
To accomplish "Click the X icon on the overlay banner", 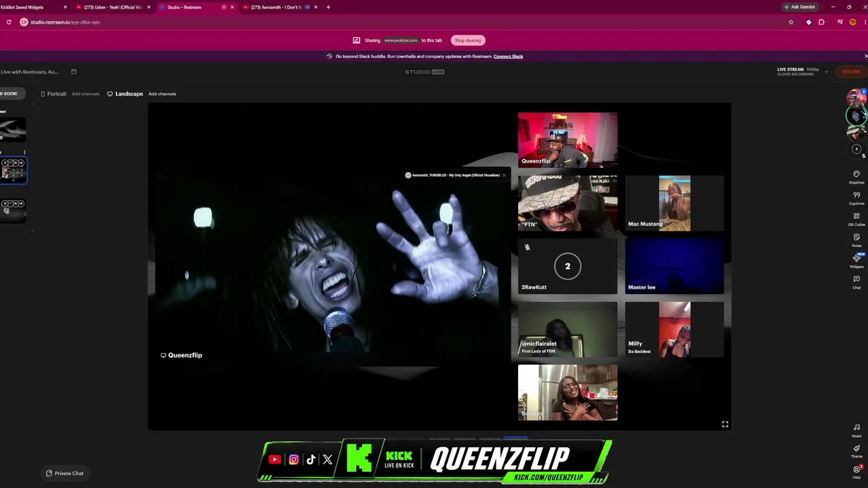I will [328, 460].
